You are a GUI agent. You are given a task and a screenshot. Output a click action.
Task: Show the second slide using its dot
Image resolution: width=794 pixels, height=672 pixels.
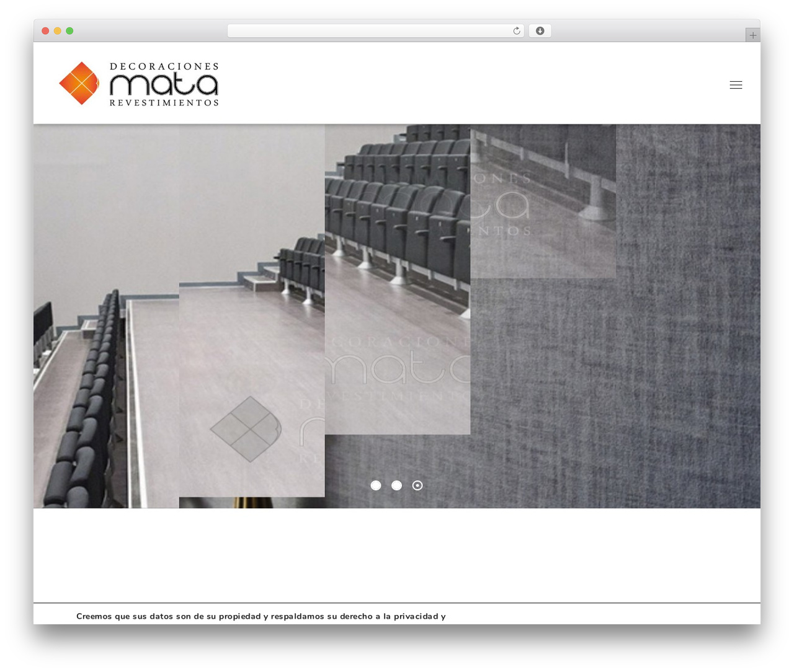[397, 485]
